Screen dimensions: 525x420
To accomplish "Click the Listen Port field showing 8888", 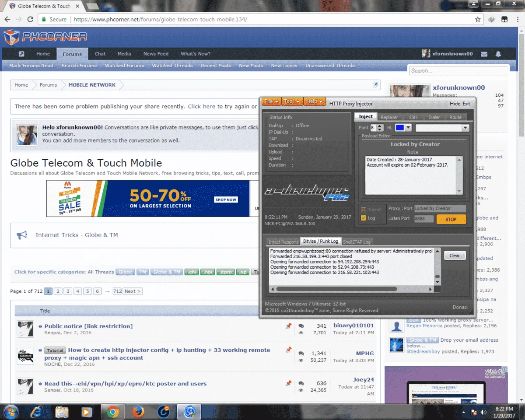I will (423, 219).
